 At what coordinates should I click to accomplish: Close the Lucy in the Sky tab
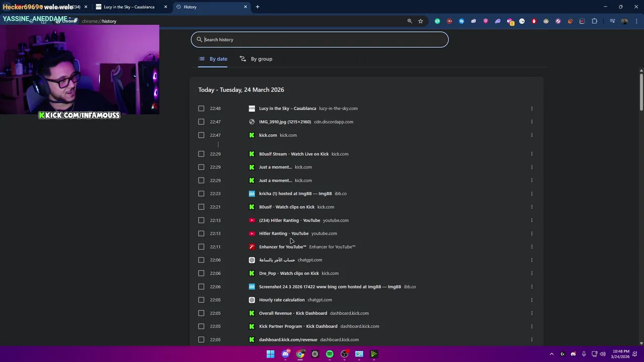tap(166, 7)
